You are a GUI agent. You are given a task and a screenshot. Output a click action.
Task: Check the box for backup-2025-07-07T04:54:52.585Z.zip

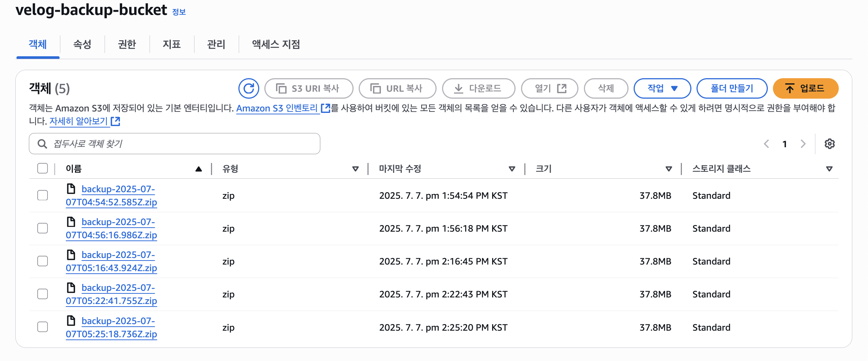pyautogui.click(x=43, y=195)
